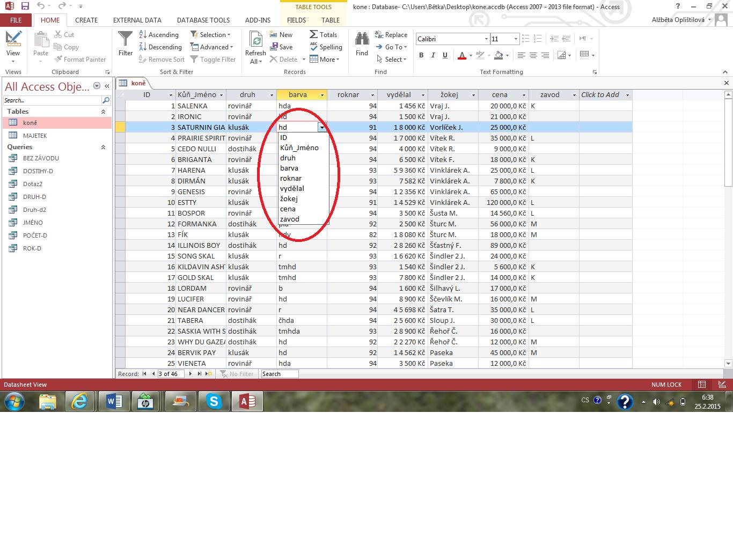Go to the next record
The height and width of the screenshot is (560, 733).
[x=190, y=374]
